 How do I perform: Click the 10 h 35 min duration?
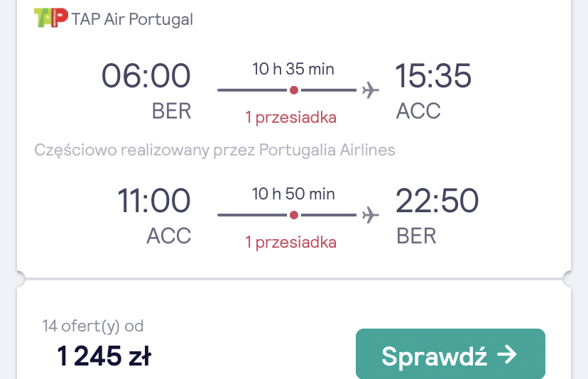tap(293, 69)
